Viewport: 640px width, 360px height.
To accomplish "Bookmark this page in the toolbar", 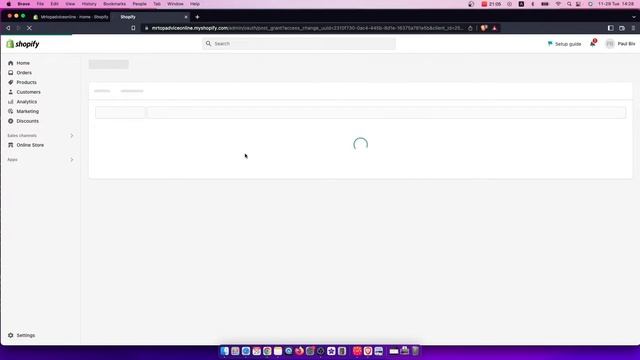I will pos(133,28).
